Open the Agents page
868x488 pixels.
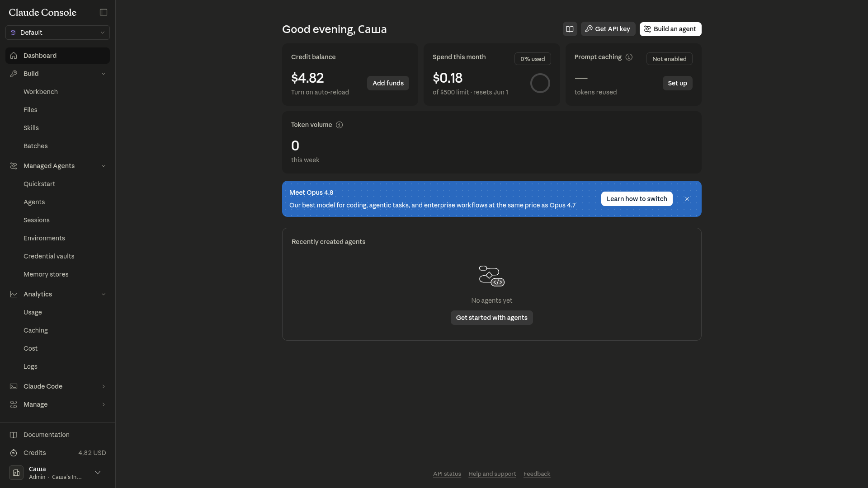click(x=57, y=202)
